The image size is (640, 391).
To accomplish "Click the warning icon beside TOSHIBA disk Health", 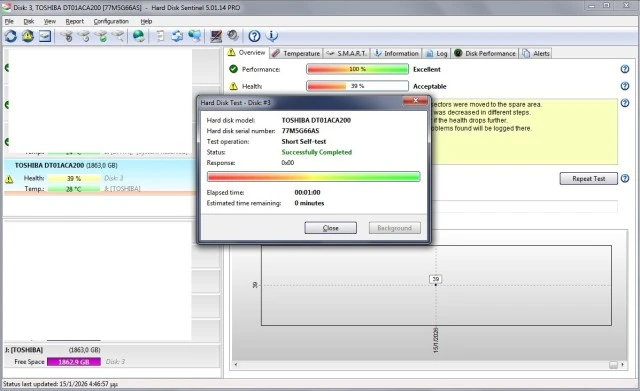I will click(x=9, y=179).
